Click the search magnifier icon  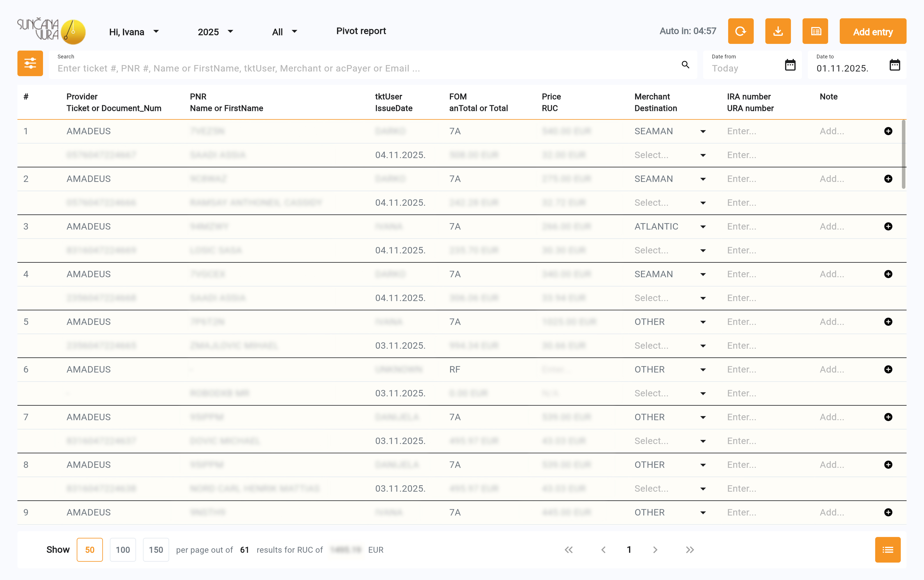click(x=685, y=65)
